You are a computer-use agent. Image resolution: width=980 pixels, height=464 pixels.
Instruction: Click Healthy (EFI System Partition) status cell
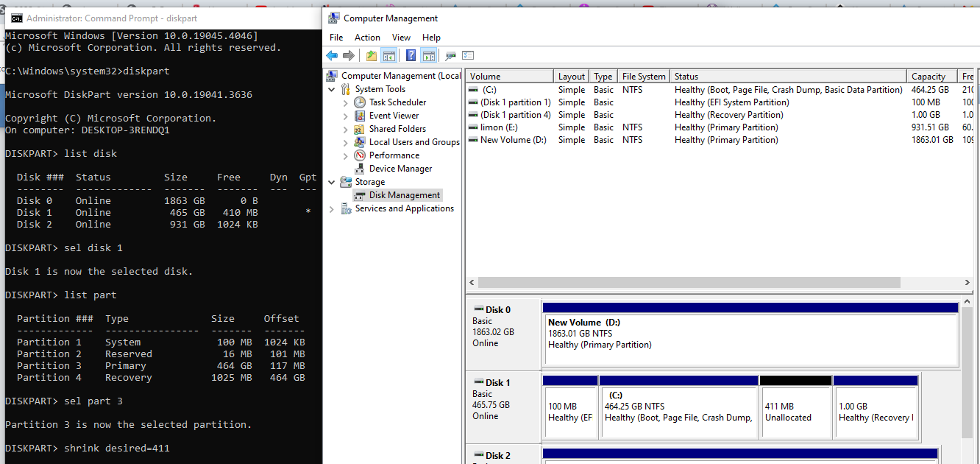(x=732, y=102)
